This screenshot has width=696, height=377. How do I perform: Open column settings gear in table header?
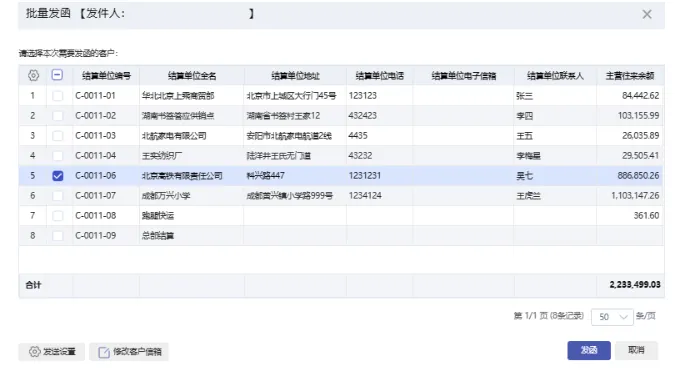coord(33,75)
